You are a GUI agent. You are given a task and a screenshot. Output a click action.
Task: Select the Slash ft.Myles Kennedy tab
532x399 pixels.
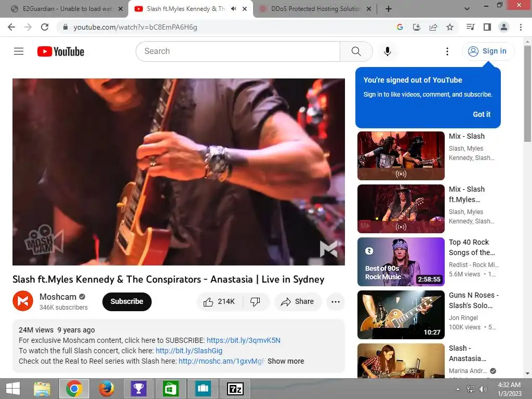point(185,9)
